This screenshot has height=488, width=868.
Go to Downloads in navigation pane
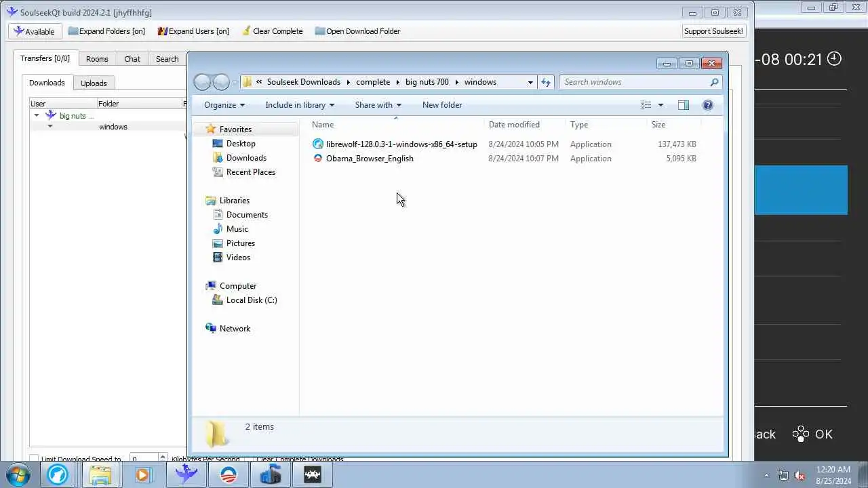pyautogui.click(x=246, y=158)
